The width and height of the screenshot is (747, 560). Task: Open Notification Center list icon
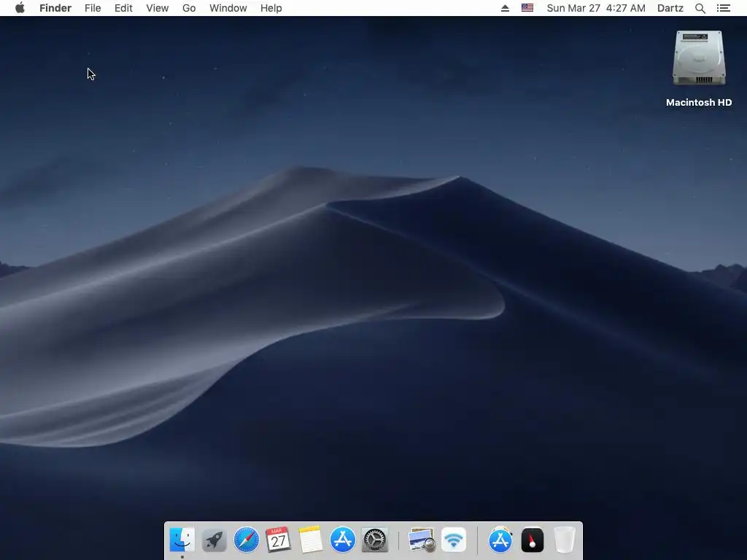pyautogui.click(x=724, y=8)
